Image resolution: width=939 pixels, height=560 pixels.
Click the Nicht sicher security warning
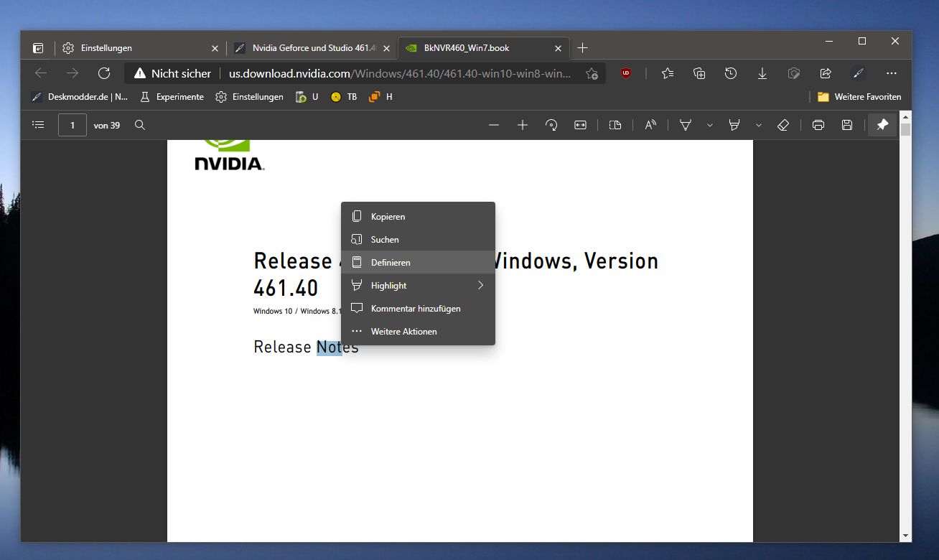pos(173,73)
